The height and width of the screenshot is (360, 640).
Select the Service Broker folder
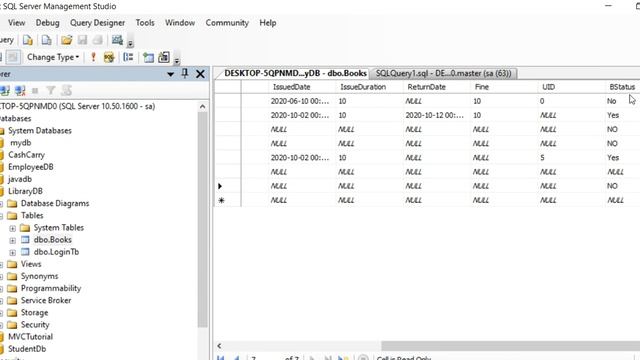coord(46,300)
